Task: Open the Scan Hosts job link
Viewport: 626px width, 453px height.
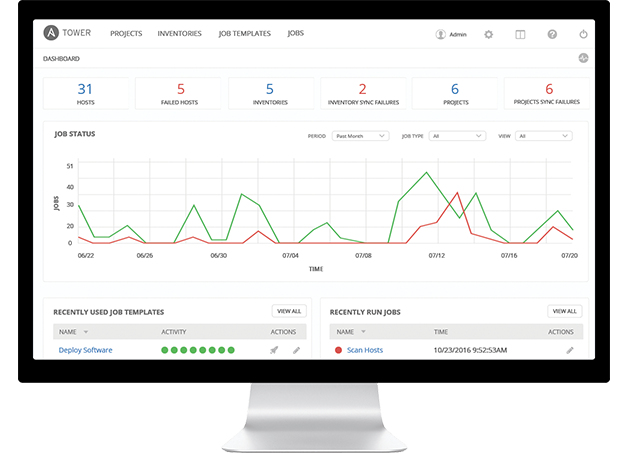Action: point(364,350)
